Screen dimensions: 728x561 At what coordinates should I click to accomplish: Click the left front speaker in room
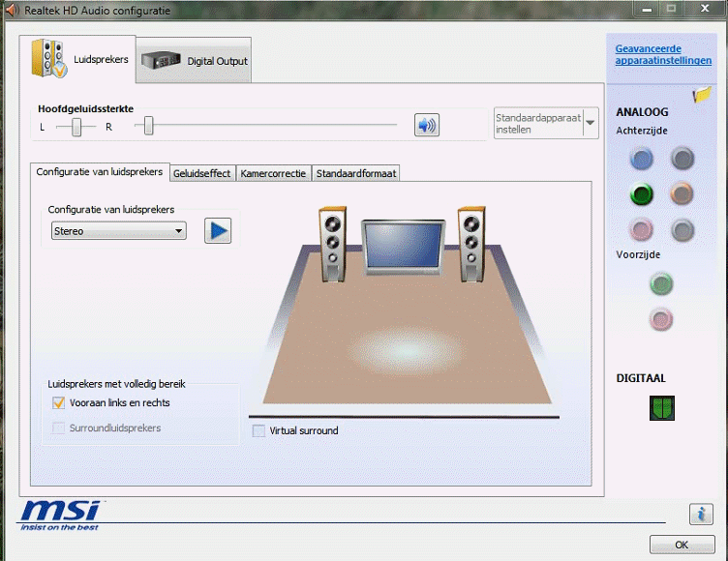[x=332, y=245]
